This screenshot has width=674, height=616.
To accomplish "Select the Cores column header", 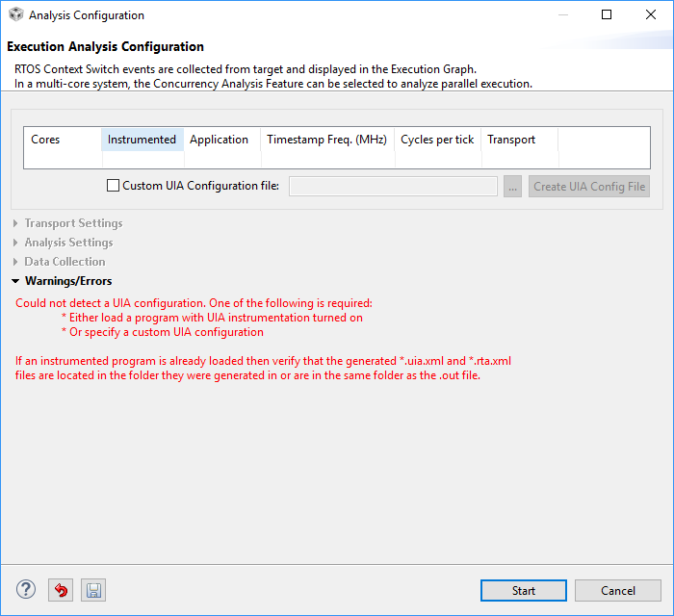I will (45, 140).
